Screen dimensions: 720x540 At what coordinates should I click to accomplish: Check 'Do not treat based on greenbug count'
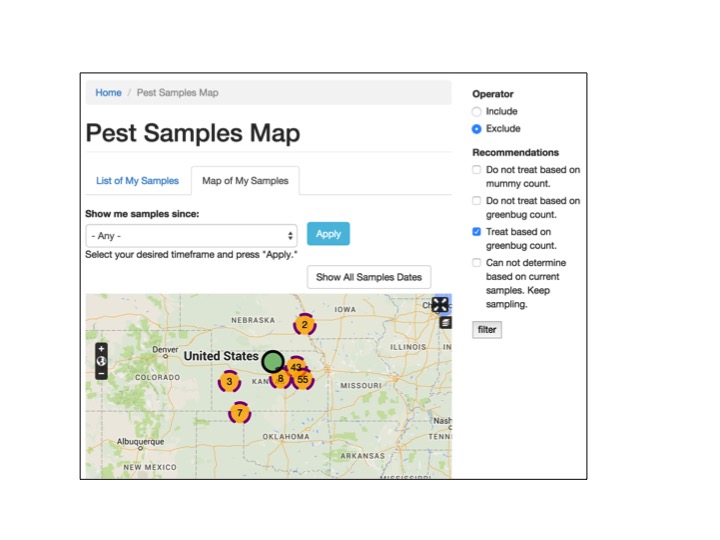477,201
